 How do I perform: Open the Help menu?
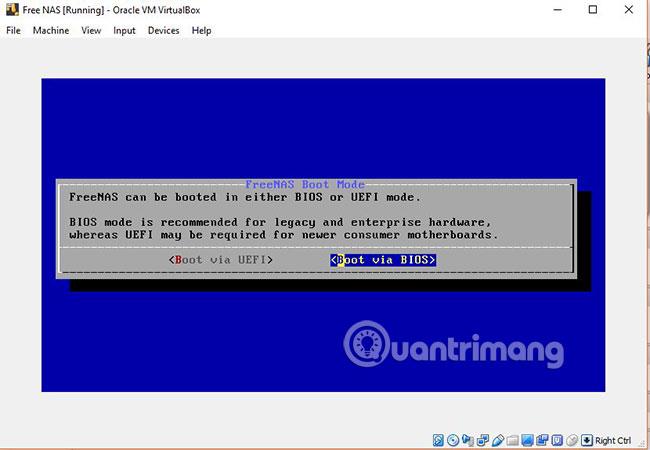(201, 30)
